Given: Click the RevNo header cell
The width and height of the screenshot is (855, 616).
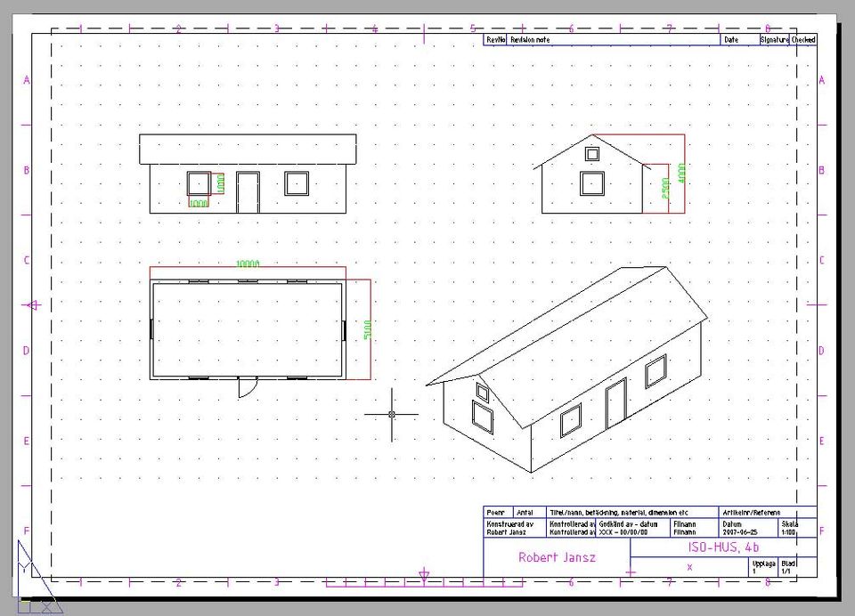Looking at the screenshot, I should coord(496,40).
